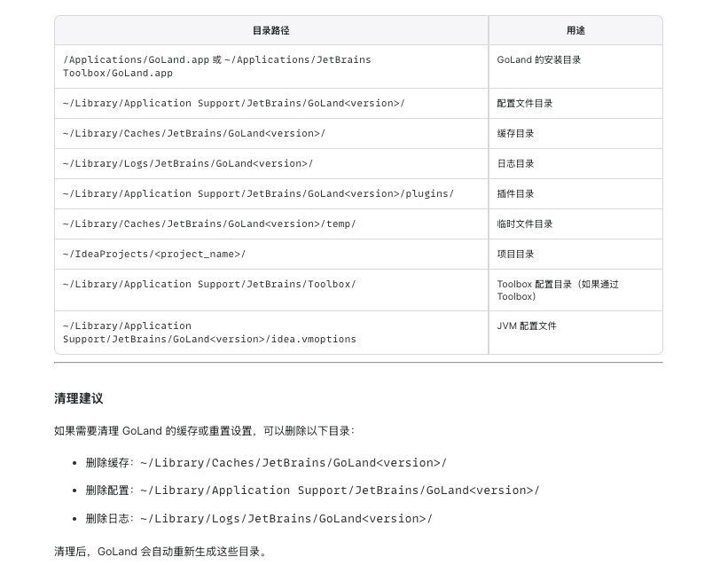Select the plugins directory path cell
728x565 pixels.
click(271, 193)
